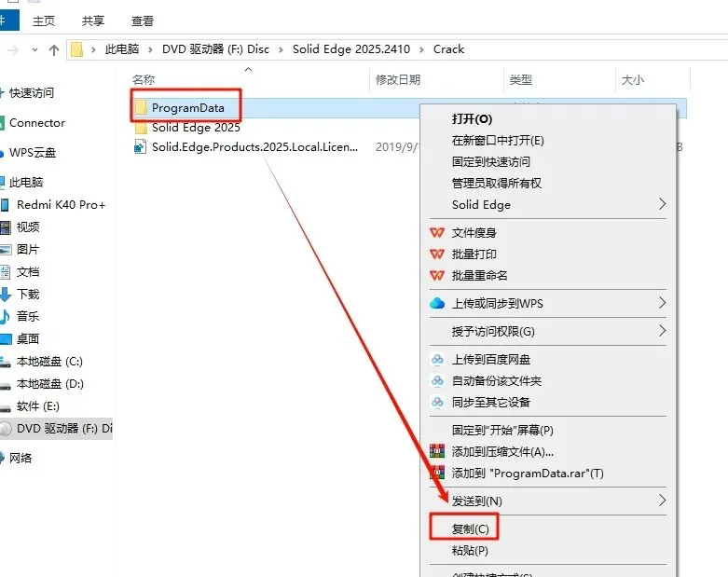
Task: Select Solid.Edge.Products.2025.Local.Licen... file icon
Action: [x=140, y=147]
